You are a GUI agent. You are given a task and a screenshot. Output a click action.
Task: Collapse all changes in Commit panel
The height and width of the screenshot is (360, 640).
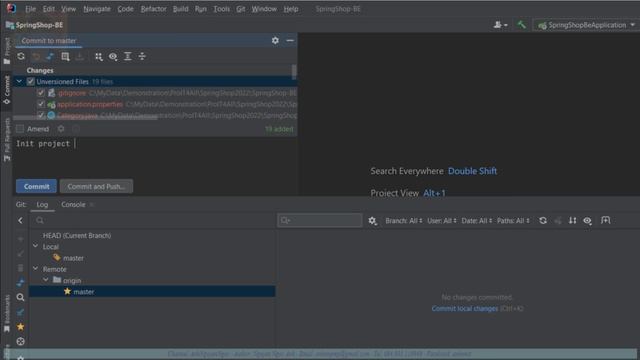[142, 56]
